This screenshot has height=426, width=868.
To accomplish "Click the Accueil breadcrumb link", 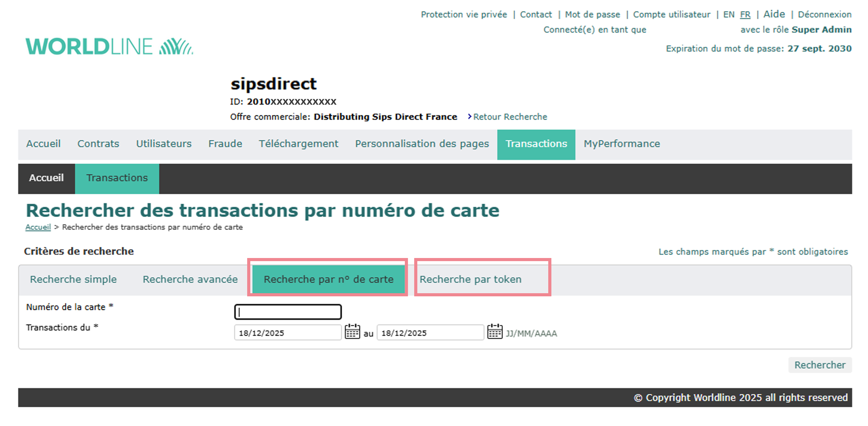I will [38, 227].
